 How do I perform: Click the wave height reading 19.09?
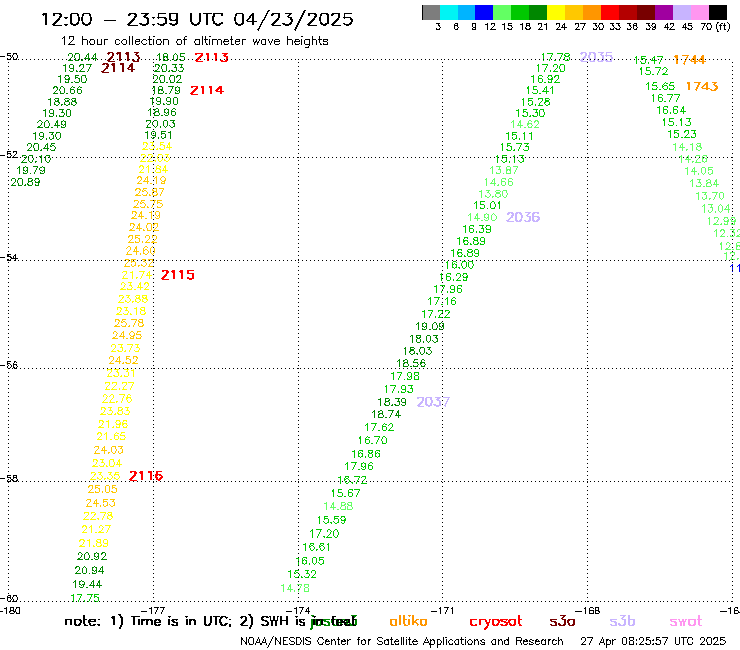point(430,326)
